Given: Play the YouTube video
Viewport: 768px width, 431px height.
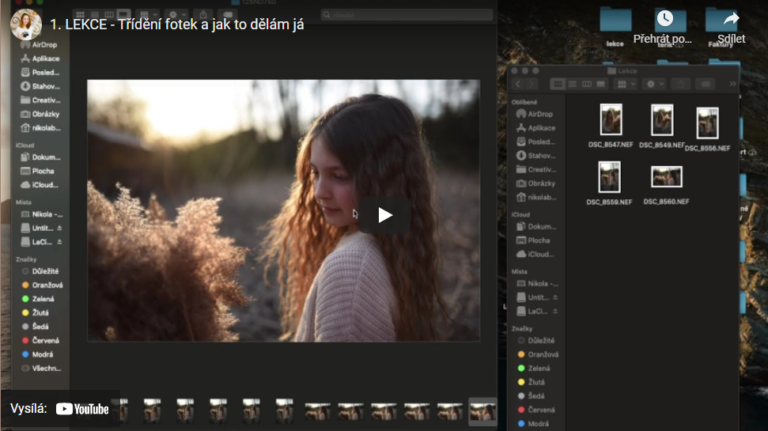Looking at the screenshot, I should click(384, 215).
